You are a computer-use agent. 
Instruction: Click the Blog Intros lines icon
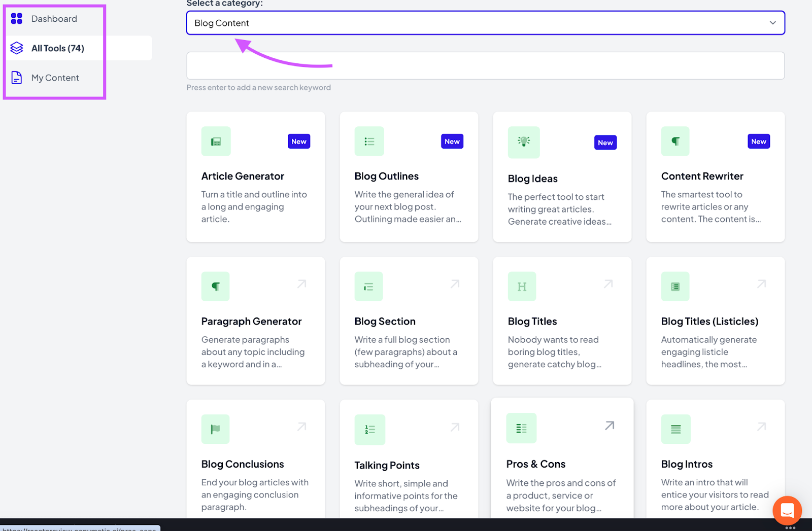675,429
